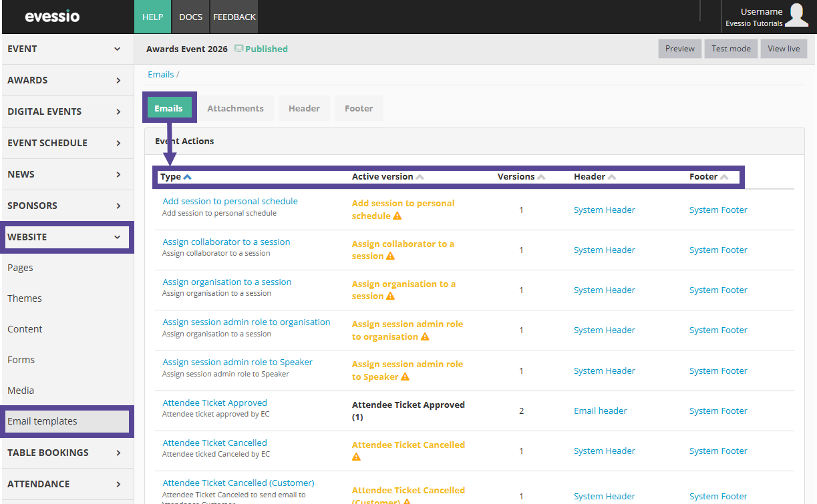
Task: Click warning icon beside Attendee Ticket Cancelled
Action: [x=356, y=457]
